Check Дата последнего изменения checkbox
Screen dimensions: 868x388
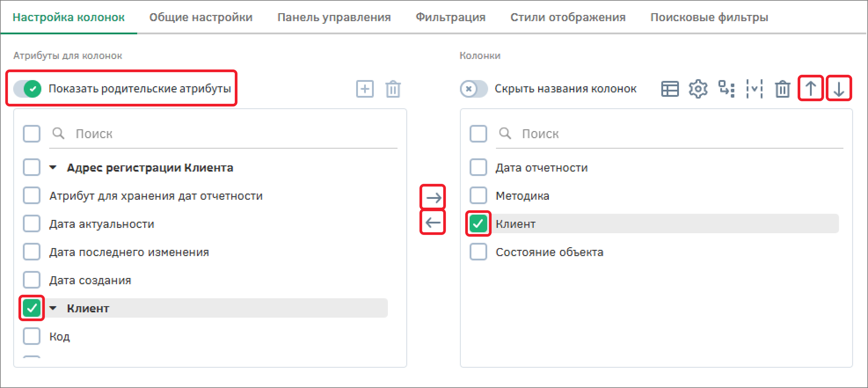[x=32, y=252]
